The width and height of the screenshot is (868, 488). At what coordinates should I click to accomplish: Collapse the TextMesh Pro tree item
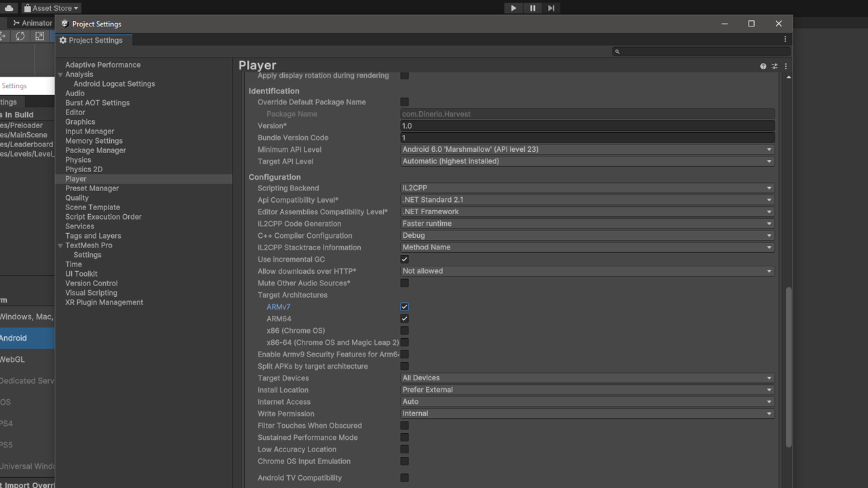point(60,246)
